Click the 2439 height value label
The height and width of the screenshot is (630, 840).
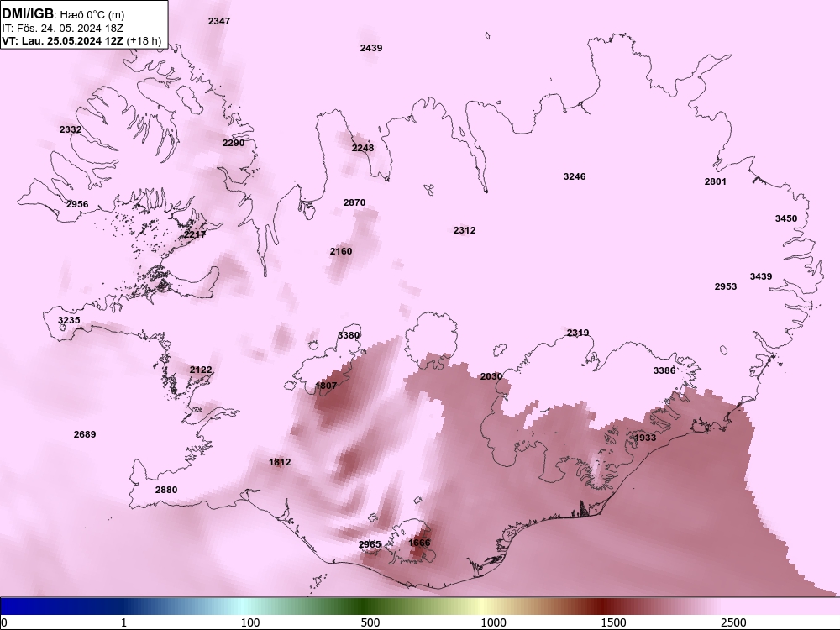click(371, 48)
